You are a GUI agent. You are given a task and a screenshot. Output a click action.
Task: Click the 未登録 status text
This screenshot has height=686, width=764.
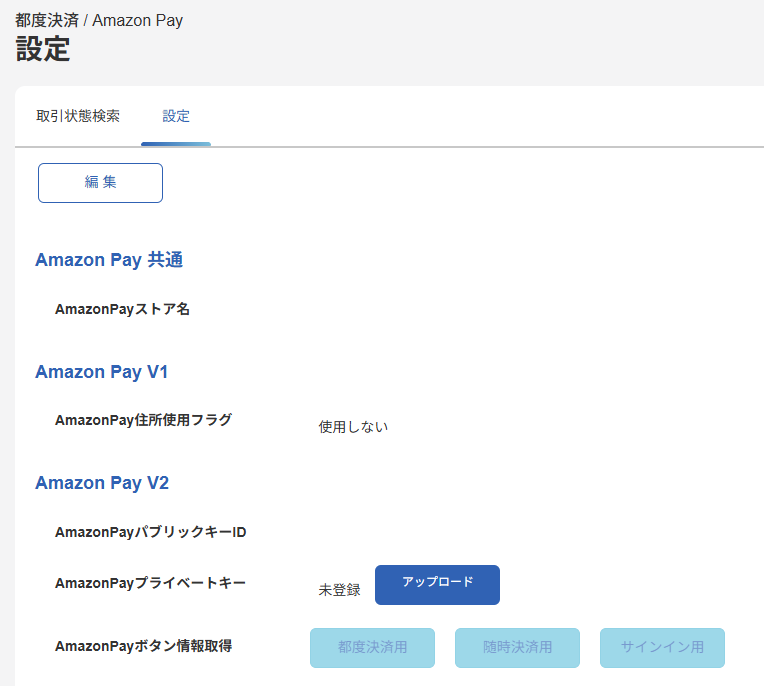tap(339, 590)
